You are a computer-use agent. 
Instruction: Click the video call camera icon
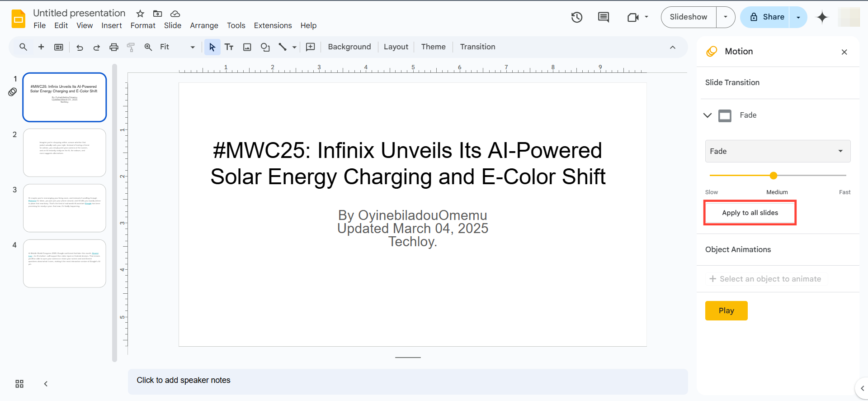(x=633, y=17)
